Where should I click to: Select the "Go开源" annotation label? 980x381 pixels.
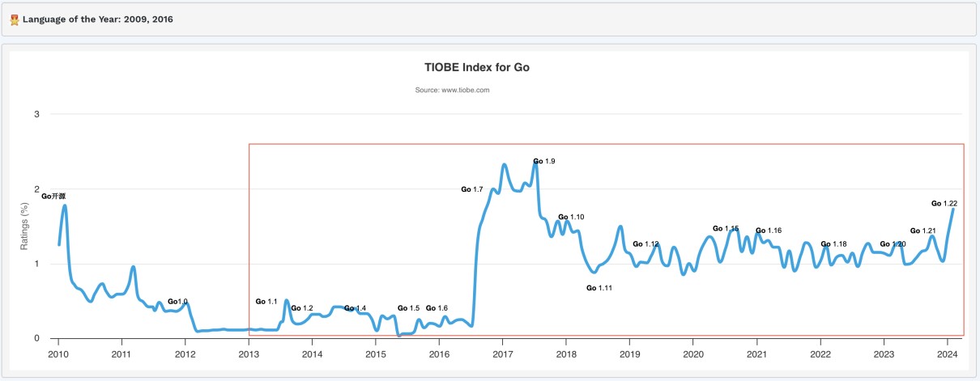[53, 197]
